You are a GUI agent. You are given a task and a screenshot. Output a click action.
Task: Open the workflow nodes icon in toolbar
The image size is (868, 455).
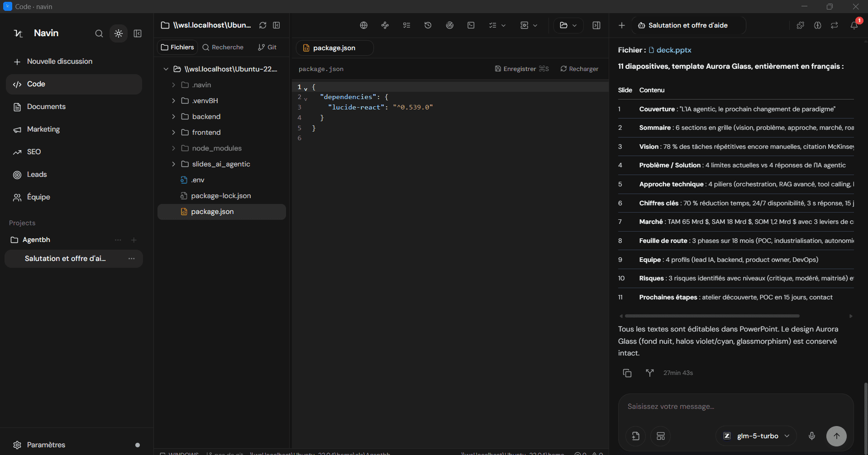(385, 25)
